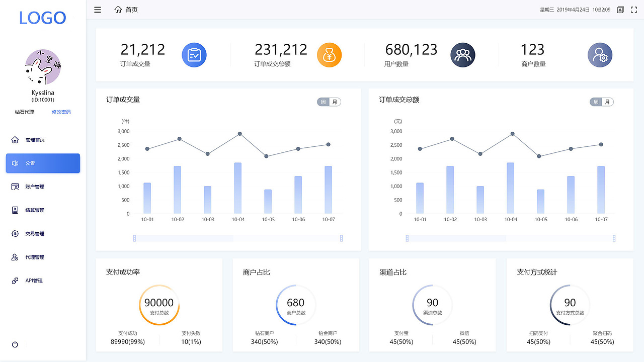The image size is (644, 362).
Task: Click the orange money bag icon
Action: [x=329, y=55]
